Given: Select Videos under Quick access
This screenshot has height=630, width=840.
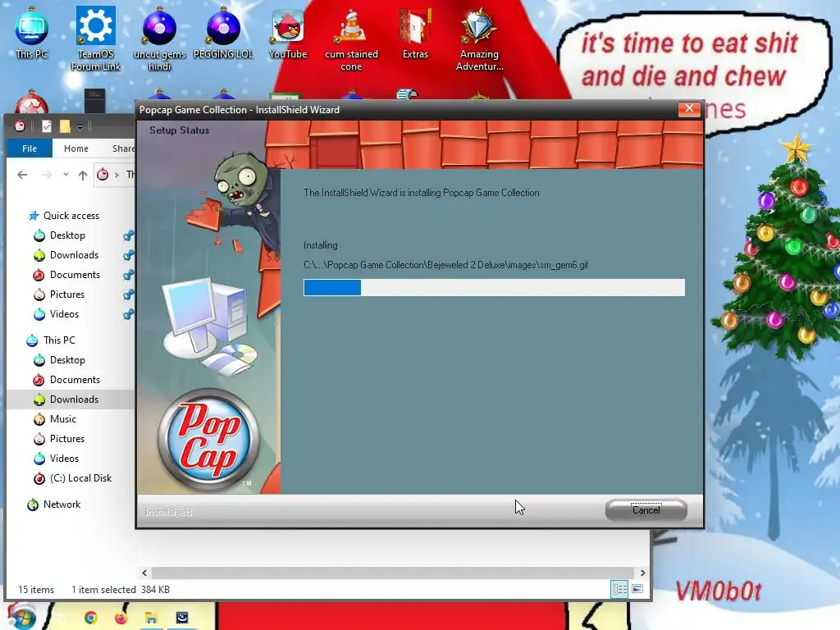Looking at the screenshot, I should pyautogui.click(x=64, y=314).
